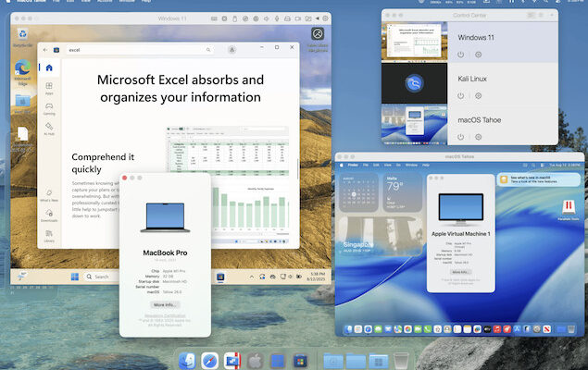Open Library in Microsoft Store sidebar
588x370 pixels.
(x=49, y=236)
